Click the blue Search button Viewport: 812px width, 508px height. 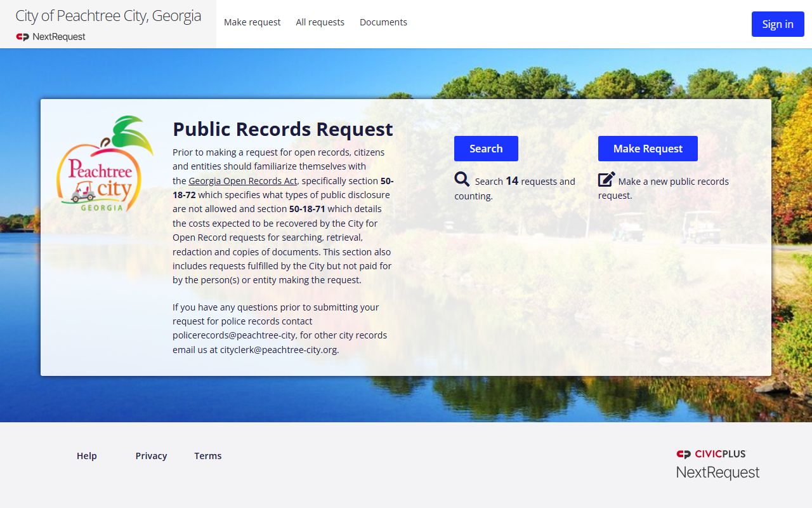tap(486, 149)
